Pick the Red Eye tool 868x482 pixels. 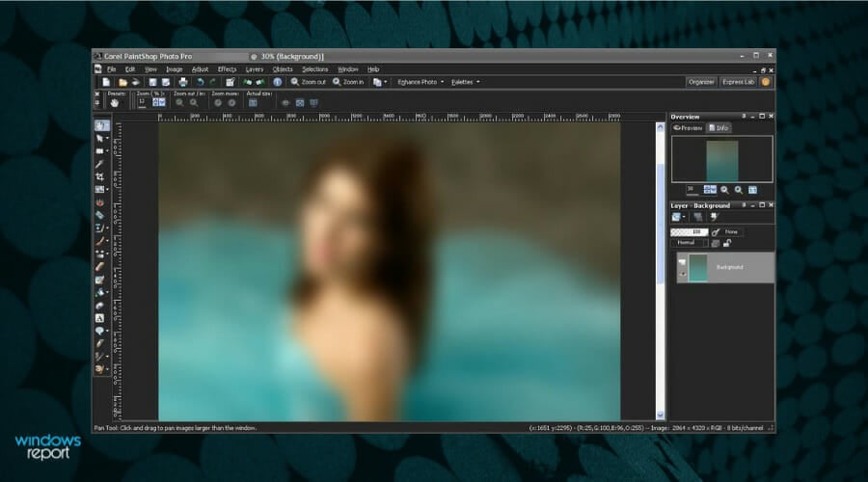pyautogui.click(x=100, y=202)
